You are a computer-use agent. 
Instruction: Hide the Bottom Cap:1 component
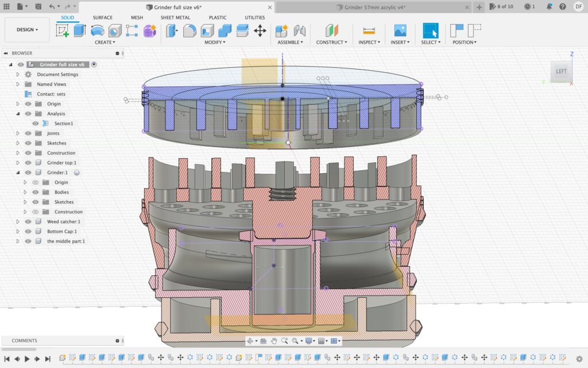pyautogui.click(x=28, y=231)
